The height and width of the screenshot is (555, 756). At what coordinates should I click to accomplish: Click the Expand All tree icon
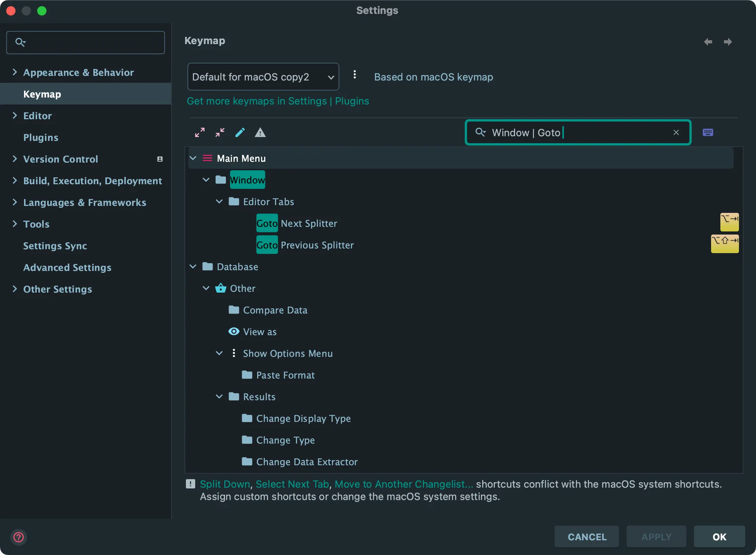200,132
